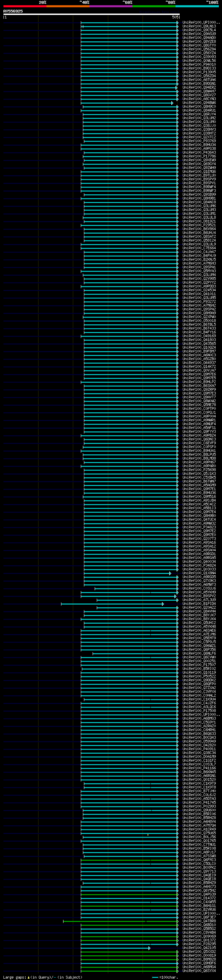
Task: Click the UniRef100_Q20A22 hit label
Action: (199, 607)
